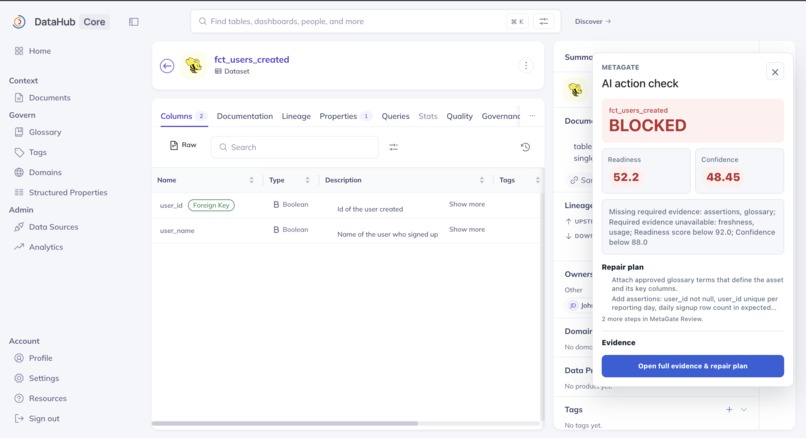The width and height of the screenshot is (806, 438).
Task: Click the DataHub logo icon
Action: (x=19, y=22)
